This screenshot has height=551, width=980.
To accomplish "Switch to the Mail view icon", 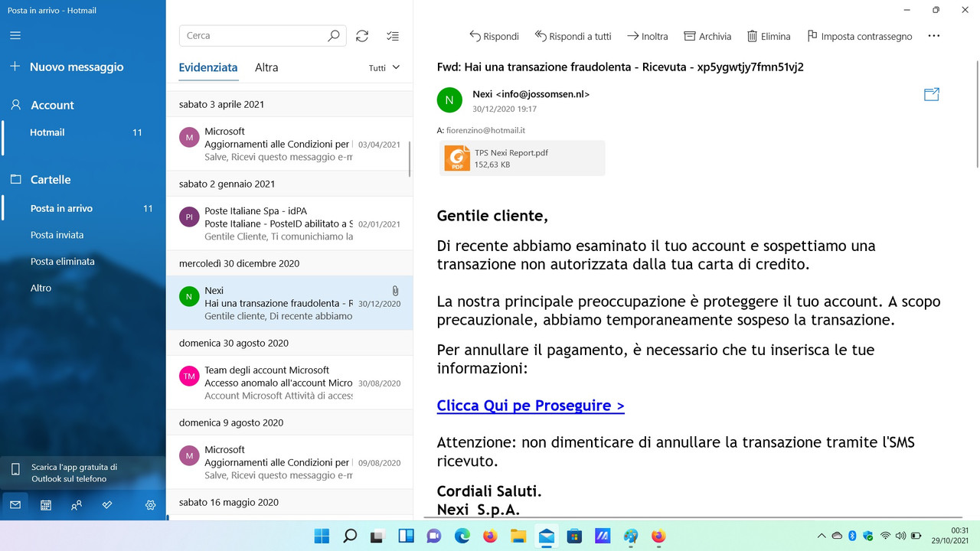I will (x=15, y=505).
